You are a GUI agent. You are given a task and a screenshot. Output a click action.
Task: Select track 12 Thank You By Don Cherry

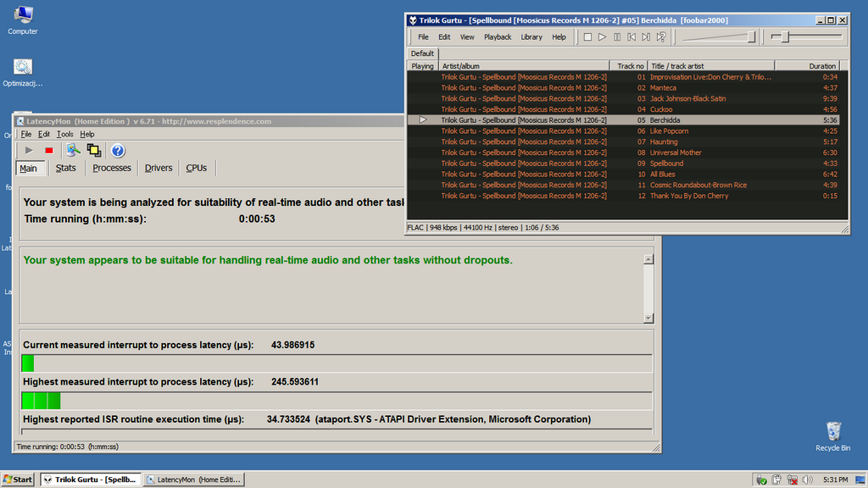(x=623, y=196)
